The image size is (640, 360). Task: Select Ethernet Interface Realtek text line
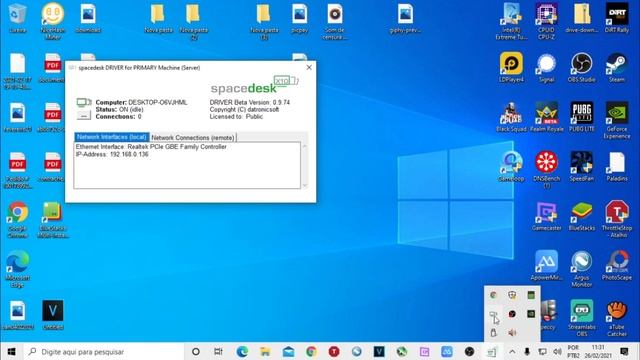click(151, 147)
